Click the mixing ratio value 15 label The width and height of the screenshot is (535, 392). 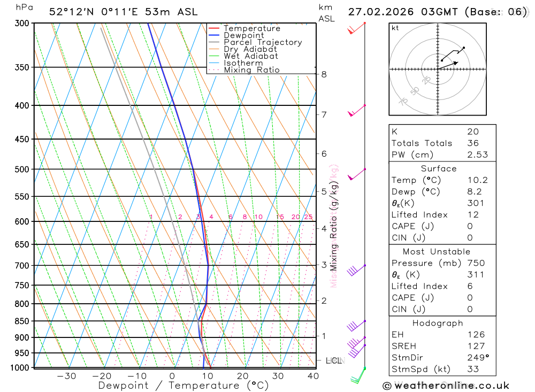tap(280, 217)
